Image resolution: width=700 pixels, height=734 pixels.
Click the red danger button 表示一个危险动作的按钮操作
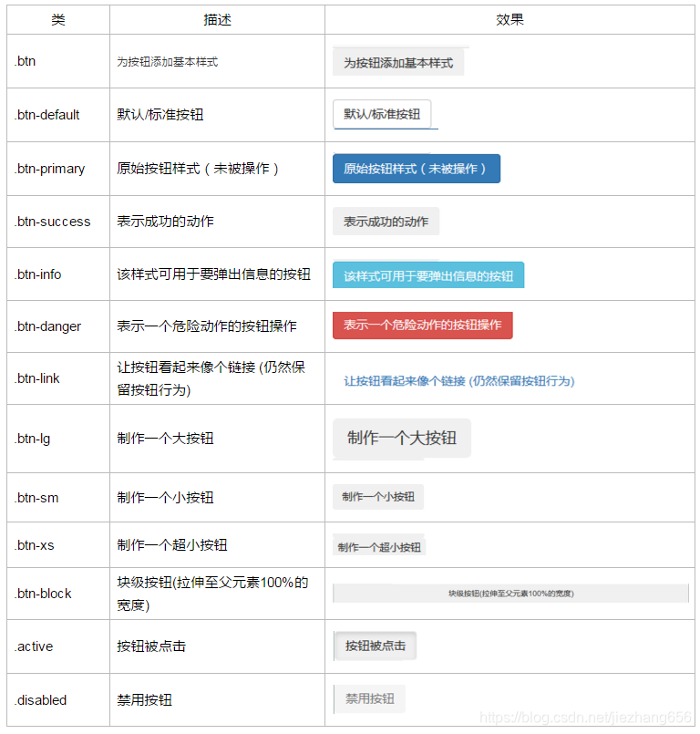pos(423,326)
